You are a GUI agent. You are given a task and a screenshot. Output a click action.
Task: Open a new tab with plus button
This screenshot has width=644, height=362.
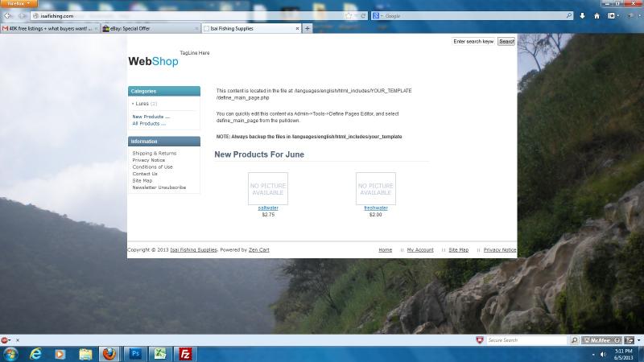point(308,29)
